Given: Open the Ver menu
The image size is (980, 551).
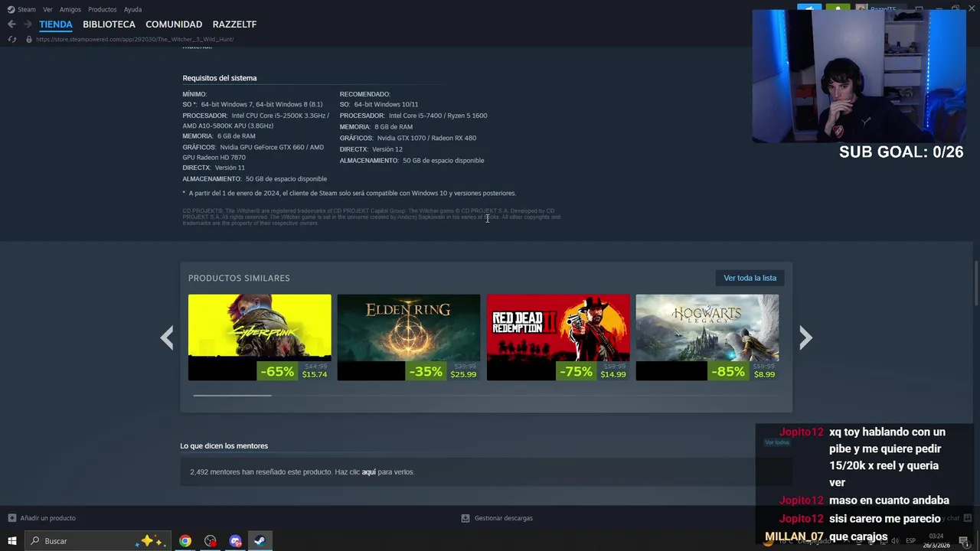Looking at the screenshot, I should point(47,9).
